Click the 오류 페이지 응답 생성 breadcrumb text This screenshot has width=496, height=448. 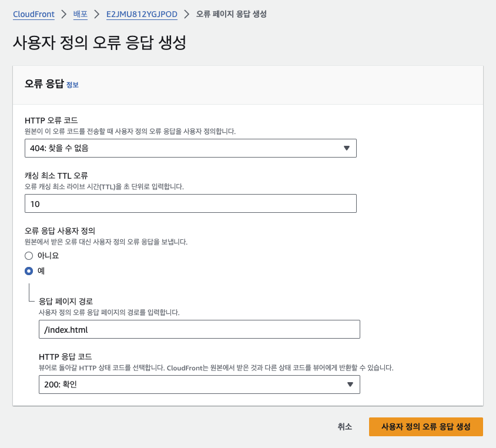point(231,14)
